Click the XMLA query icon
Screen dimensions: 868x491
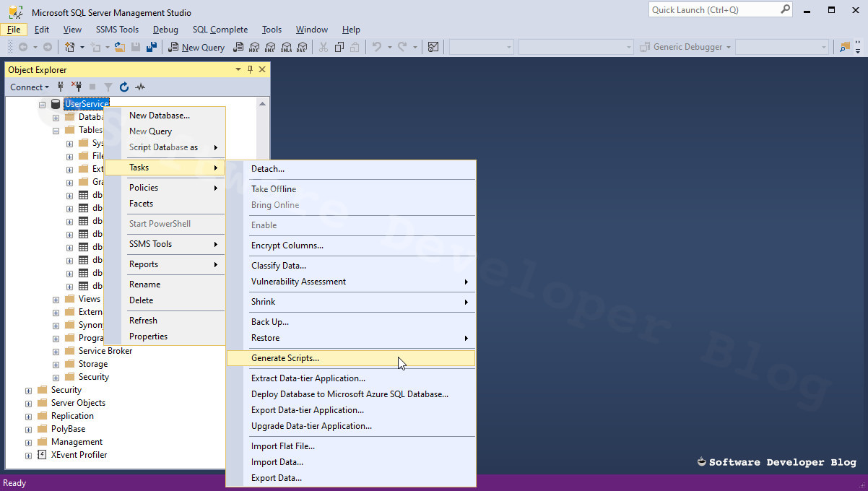coord(286,47)
